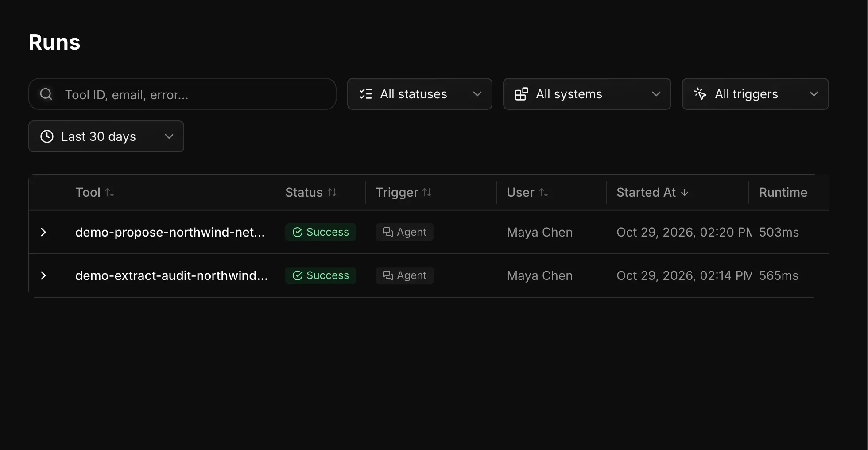Sort by the User column sort arrows

[x=544, y=192]
